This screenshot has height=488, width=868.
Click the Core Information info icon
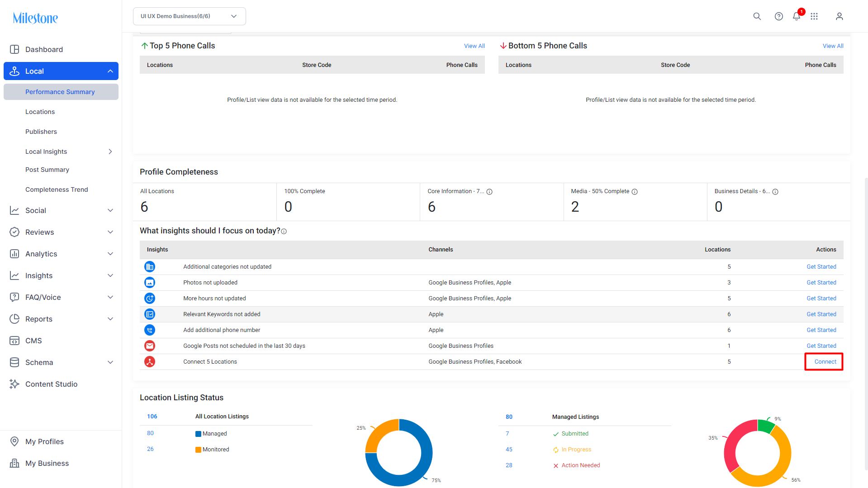[x=489, y=192]
